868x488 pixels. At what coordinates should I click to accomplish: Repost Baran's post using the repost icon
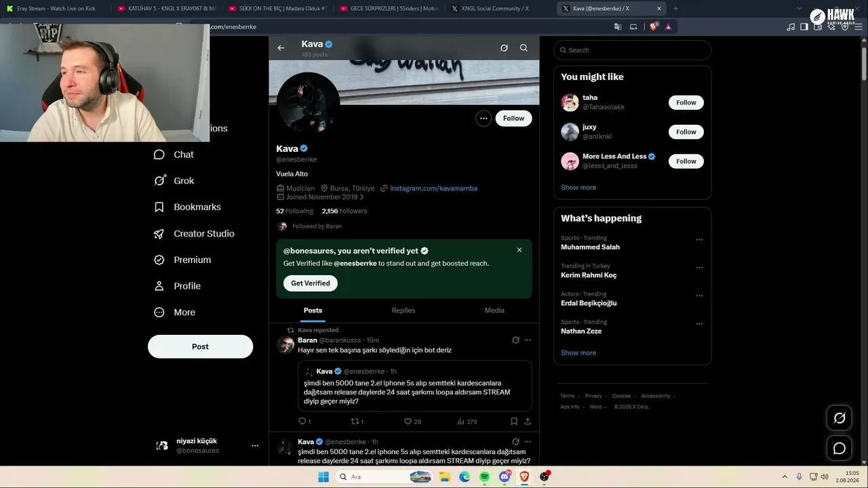354,422
